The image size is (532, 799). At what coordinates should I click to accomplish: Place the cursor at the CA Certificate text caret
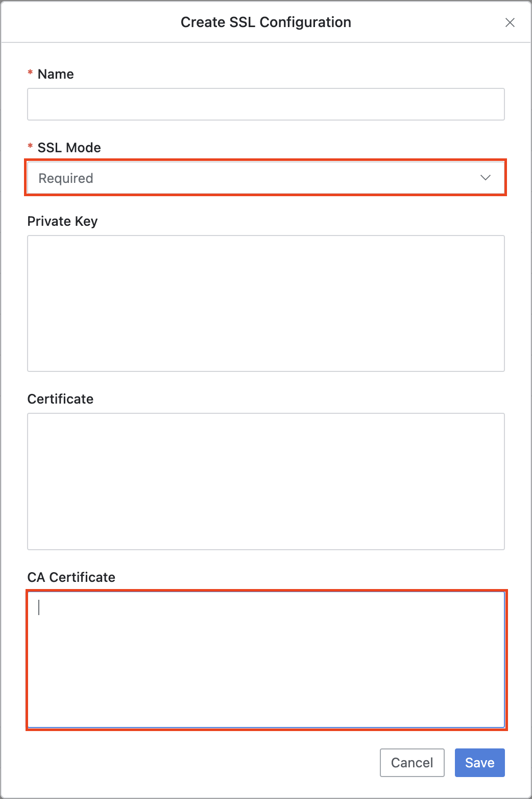point(39,607)
